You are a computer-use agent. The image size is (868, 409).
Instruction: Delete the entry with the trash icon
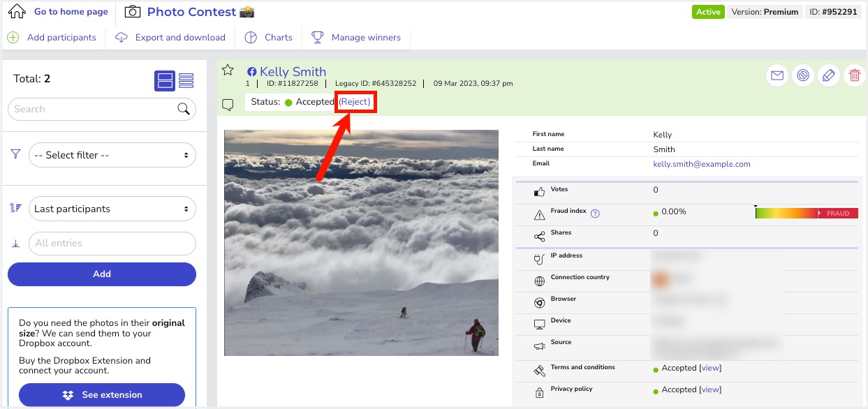[x=855, y=75]
